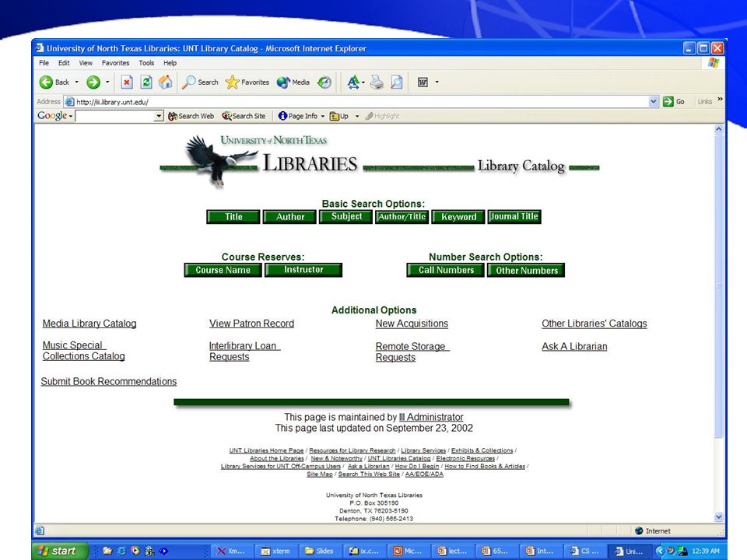Click the Forward arrow icon

[x=93, y=82]
